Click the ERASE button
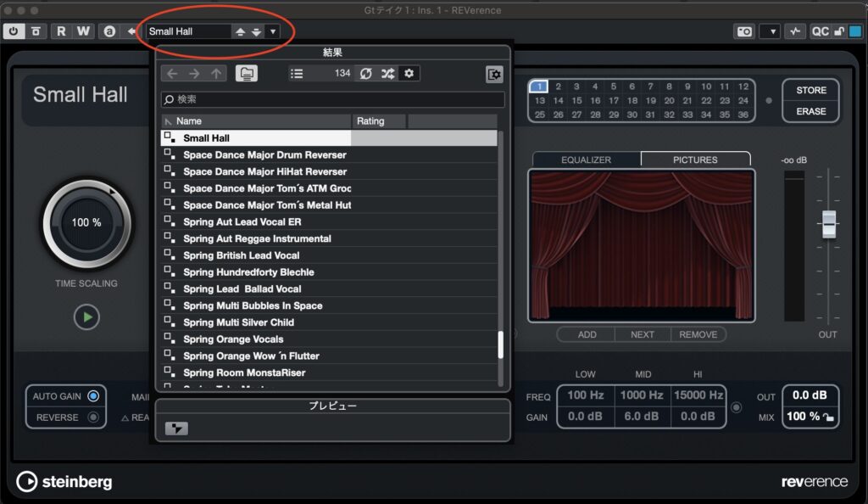Image resolution: width=868 pixels, height=504 pixels. point(810,111)
